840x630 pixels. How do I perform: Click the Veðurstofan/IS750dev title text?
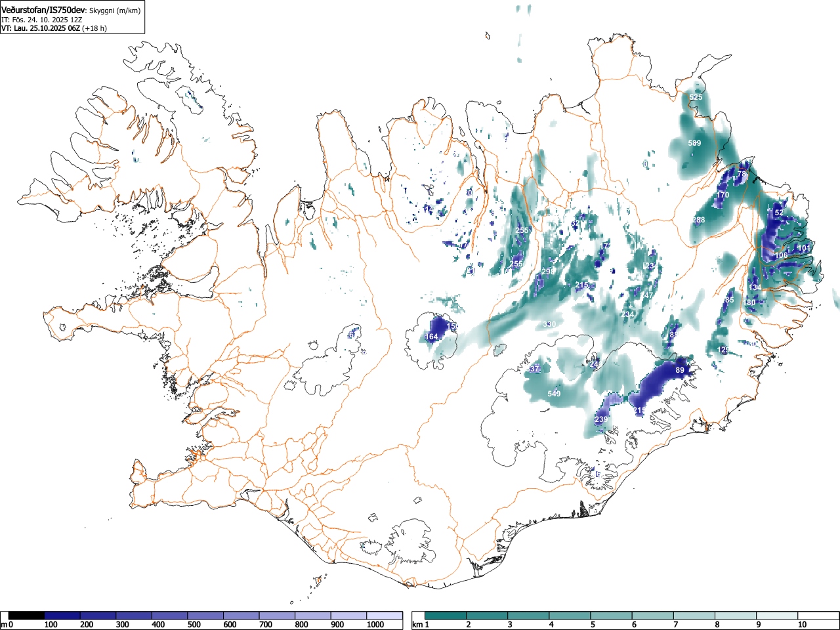[x=44, y=9]
